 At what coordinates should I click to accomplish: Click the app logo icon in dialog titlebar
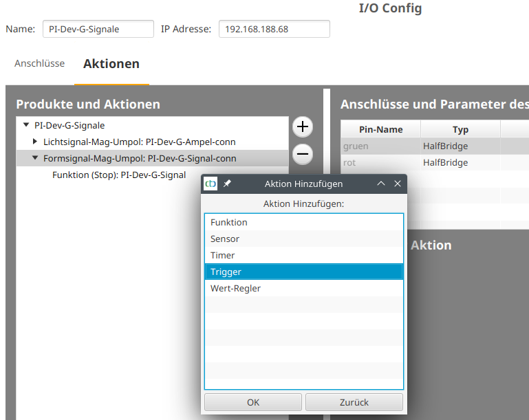211,184
